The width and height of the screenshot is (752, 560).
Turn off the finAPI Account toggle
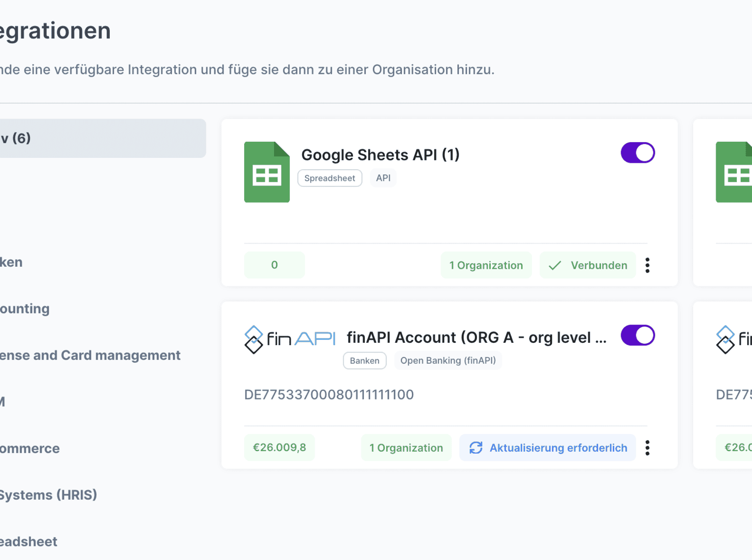637,335
